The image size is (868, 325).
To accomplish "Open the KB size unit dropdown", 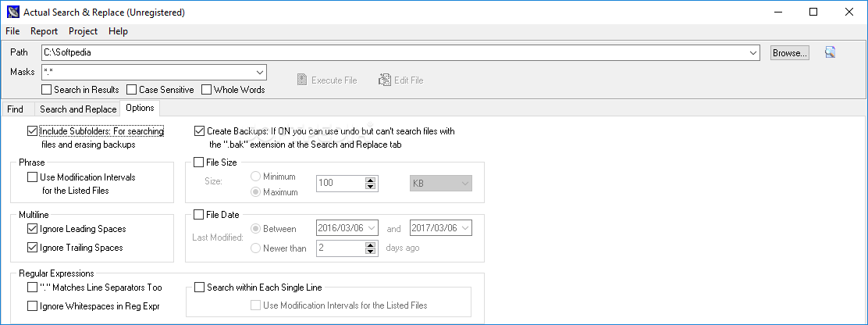I will point(441,183).
